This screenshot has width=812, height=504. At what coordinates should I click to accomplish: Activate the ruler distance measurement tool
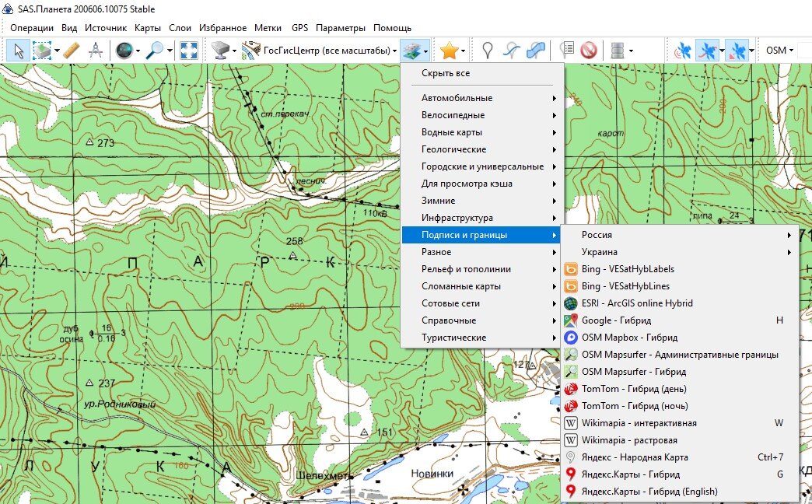tap(72, 51)
